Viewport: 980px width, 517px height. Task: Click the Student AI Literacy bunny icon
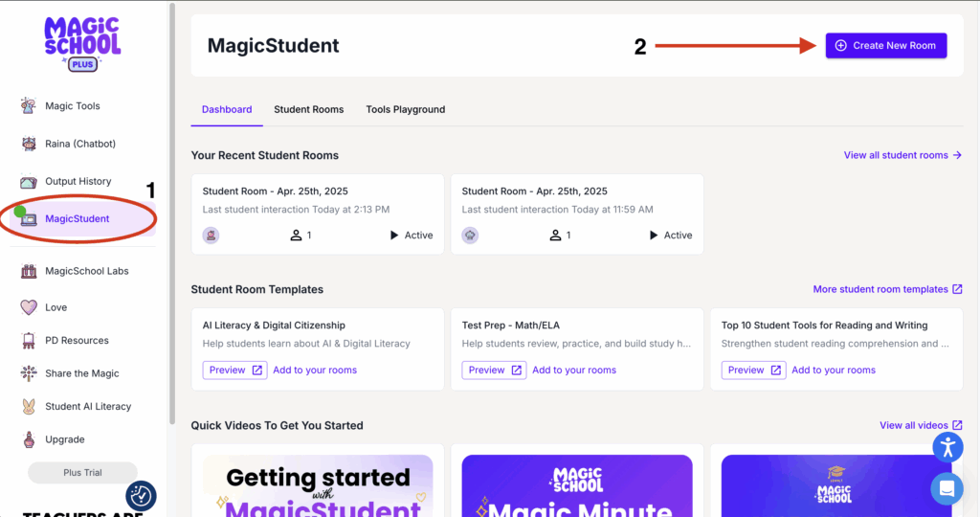tap(29, 406)
